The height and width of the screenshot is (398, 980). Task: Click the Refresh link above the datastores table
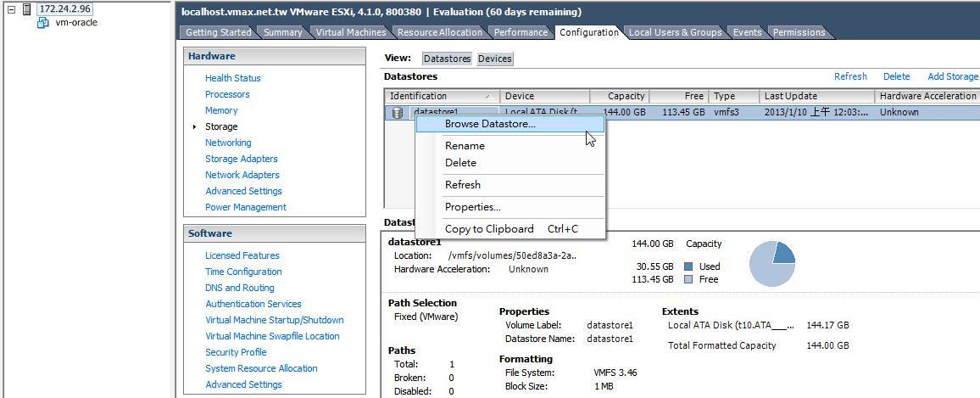850,76
